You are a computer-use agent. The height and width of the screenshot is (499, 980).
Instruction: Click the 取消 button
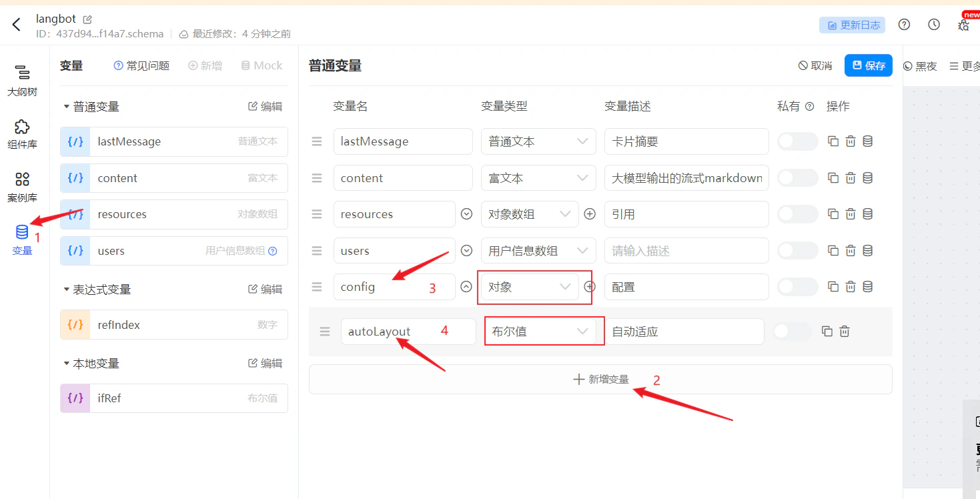pos(815,65)
